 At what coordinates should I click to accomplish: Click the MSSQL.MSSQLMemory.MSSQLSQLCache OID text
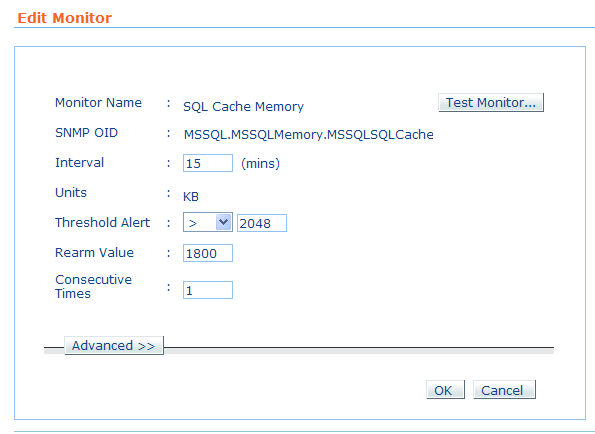click(309, 135)
